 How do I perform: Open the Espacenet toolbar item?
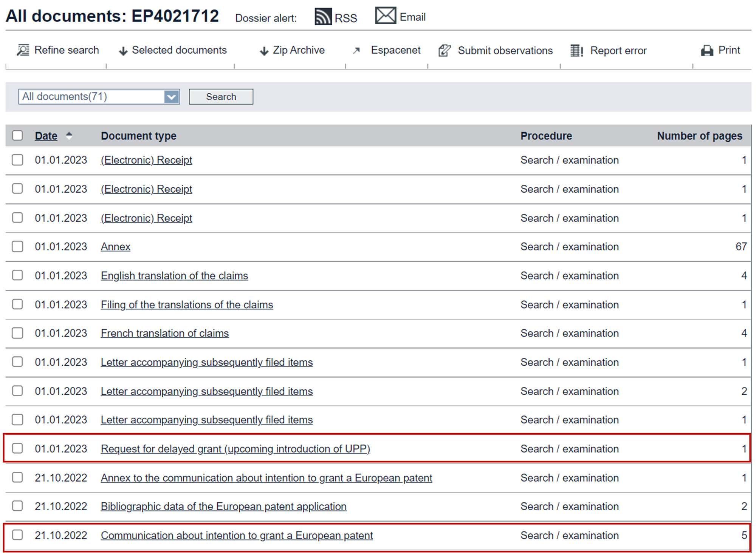point(395,50)
